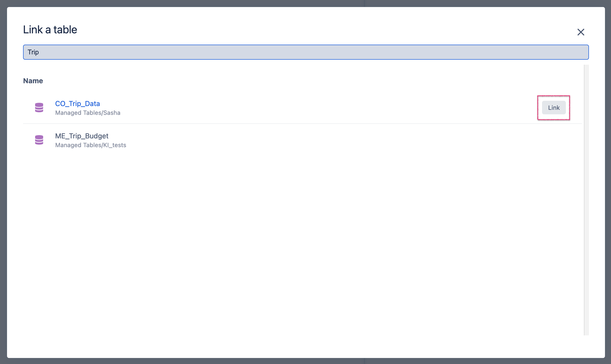The height and width of the screenshot is (364, 611).
Task: Close the Link a table dialog
Action: click(581, 32)
